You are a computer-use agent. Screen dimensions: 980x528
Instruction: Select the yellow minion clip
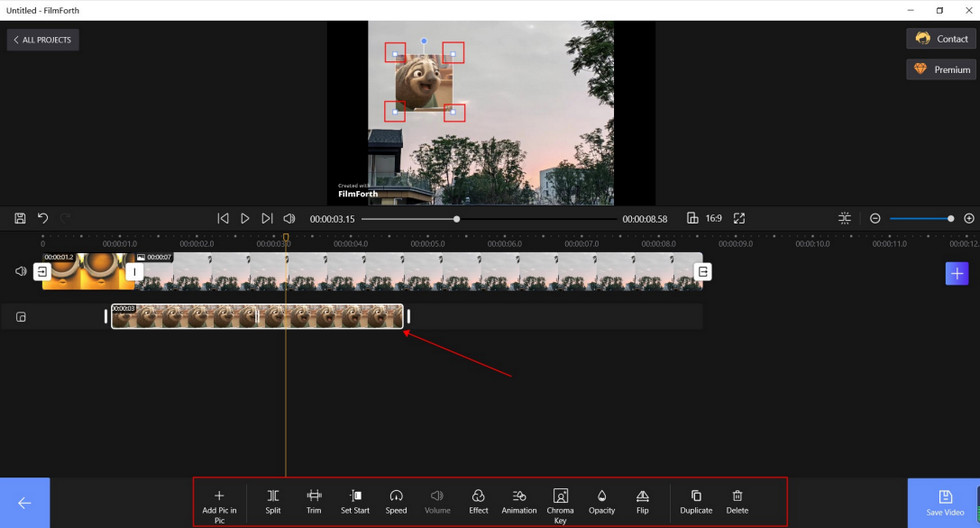click(88, 272)
